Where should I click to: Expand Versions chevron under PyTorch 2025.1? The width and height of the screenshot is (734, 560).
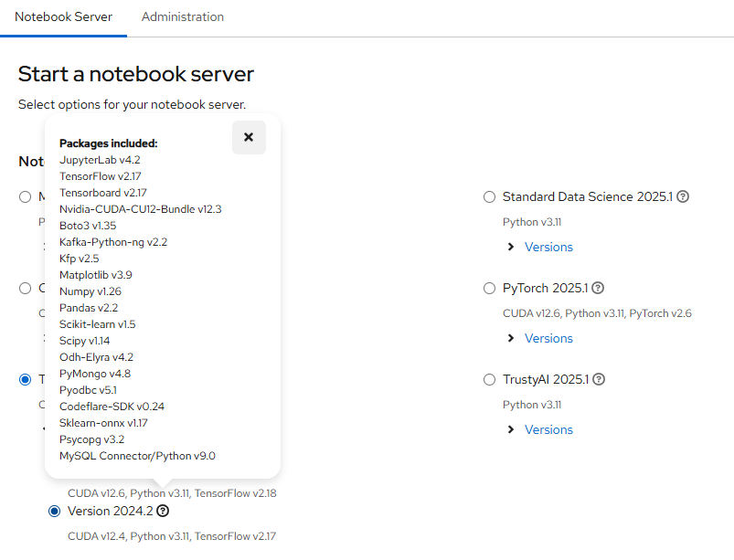click(x=511, y=338)
